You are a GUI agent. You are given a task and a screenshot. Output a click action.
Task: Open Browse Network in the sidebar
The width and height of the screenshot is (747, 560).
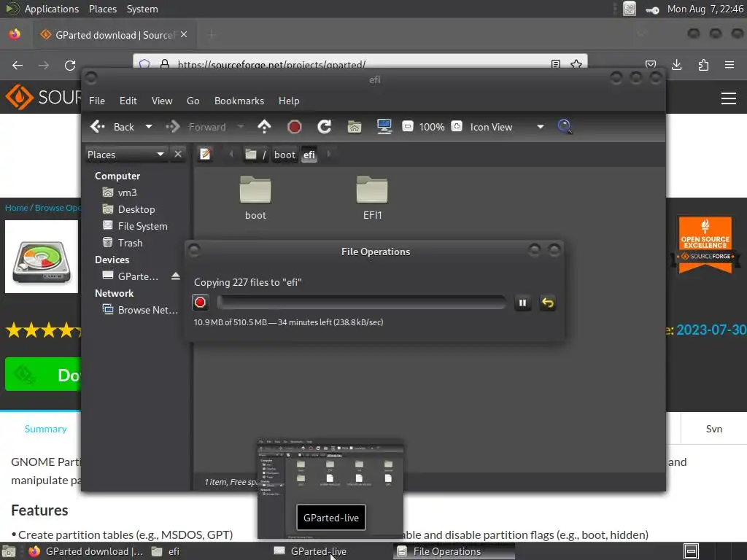140,310
